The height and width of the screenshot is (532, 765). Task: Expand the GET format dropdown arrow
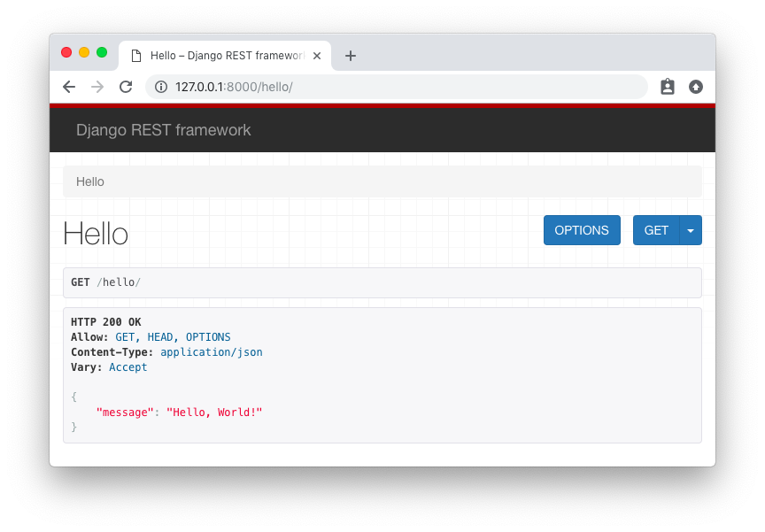coord(691,230)
